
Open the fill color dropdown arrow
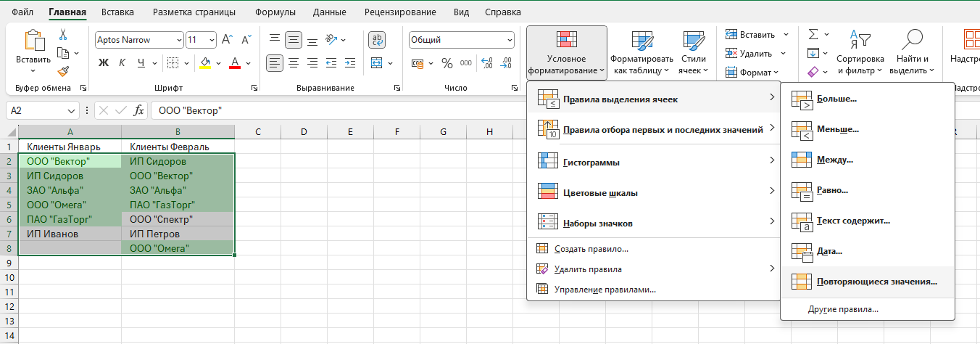pos(217,63)
